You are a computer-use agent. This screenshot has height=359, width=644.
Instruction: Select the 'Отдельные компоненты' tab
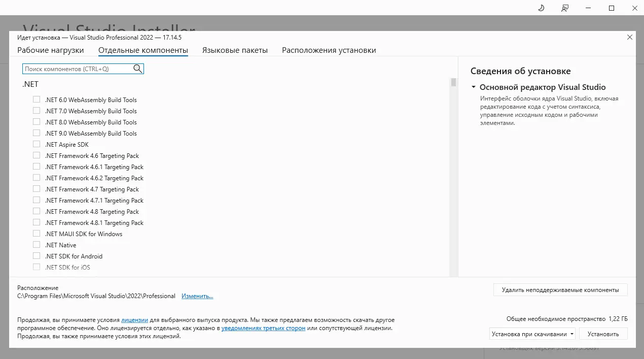[x=143, y=50]
